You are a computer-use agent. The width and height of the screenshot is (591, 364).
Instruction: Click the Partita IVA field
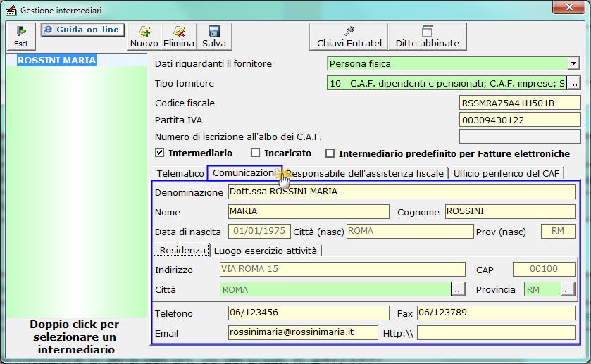pos(520,120)
